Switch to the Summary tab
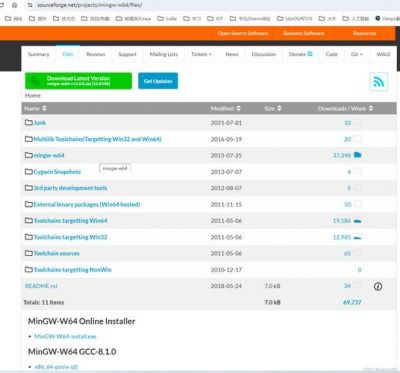This screenshot has width=400, height=373. [39, 54]
